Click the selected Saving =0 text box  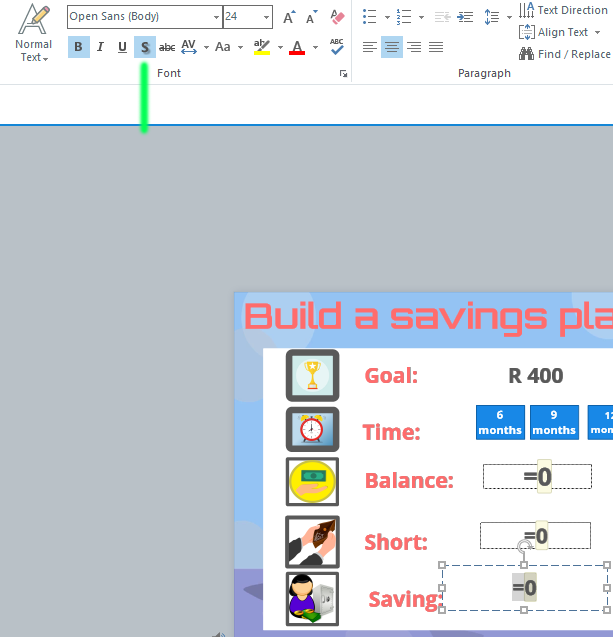[x=524, y=587]
